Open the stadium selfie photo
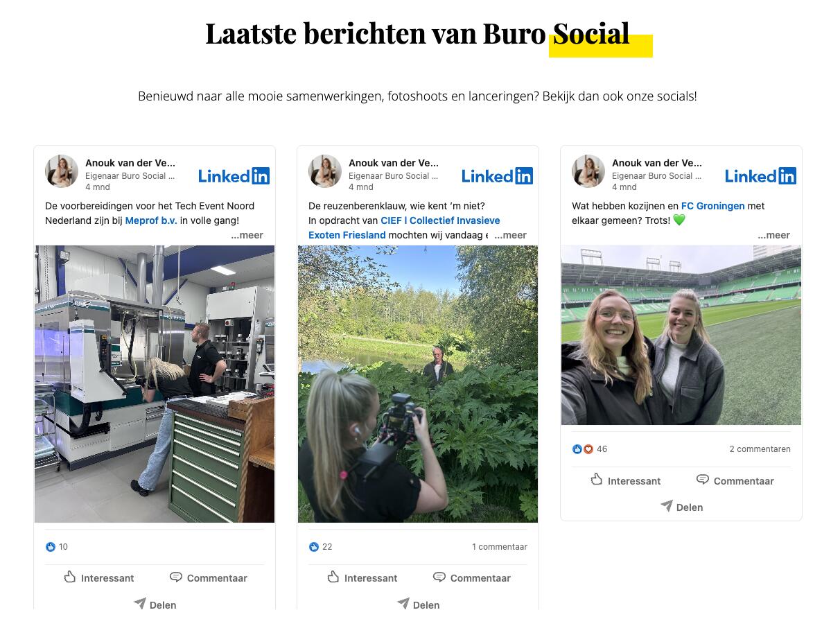 point(681,335)
